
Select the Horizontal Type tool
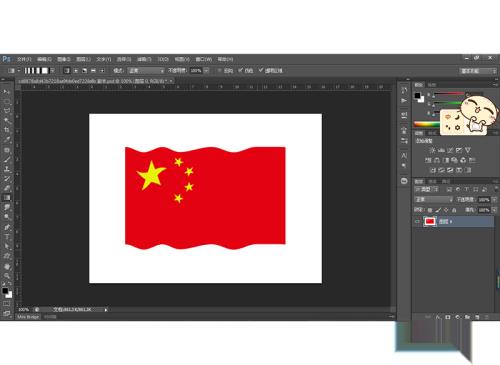point(7,237)
